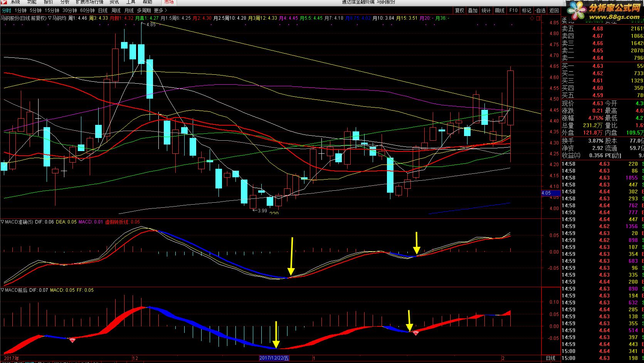Click the 换手 value 3.87%
This screenshot has width=644, height=363.
(x=595, y=141)
